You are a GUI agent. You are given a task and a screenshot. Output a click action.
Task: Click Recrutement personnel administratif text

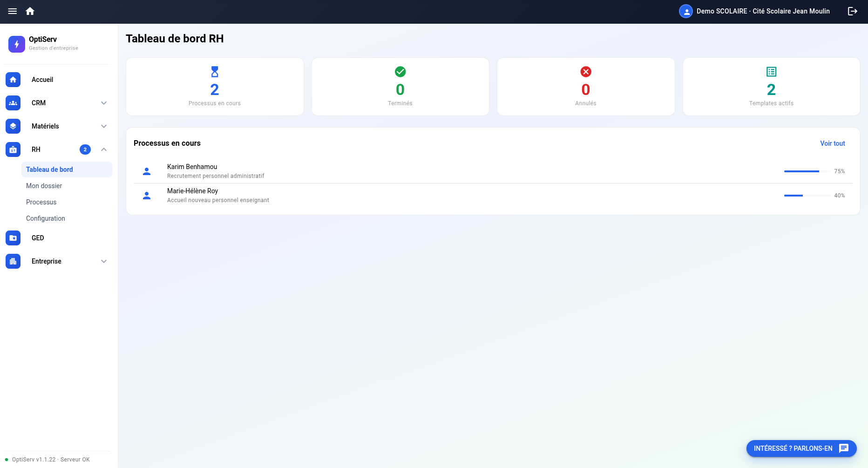coord(216,176)
